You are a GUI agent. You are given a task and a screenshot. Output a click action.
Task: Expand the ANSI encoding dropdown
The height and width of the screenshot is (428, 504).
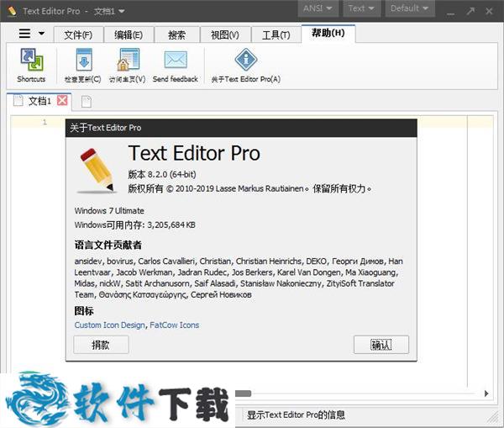pyautogui.click(x=319, y=9)
